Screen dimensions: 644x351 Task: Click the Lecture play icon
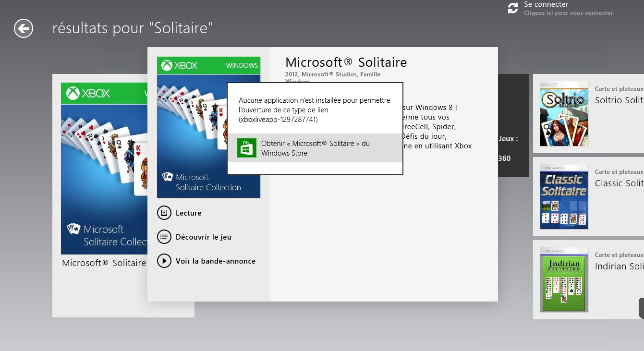(x=164, y=213)
